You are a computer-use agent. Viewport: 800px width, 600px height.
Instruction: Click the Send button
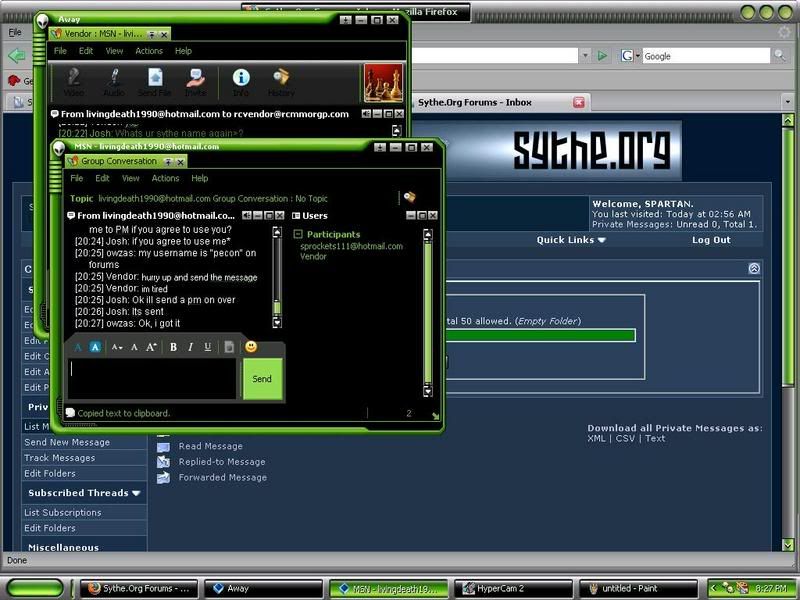pyautogui.click(x=262, y=379)
